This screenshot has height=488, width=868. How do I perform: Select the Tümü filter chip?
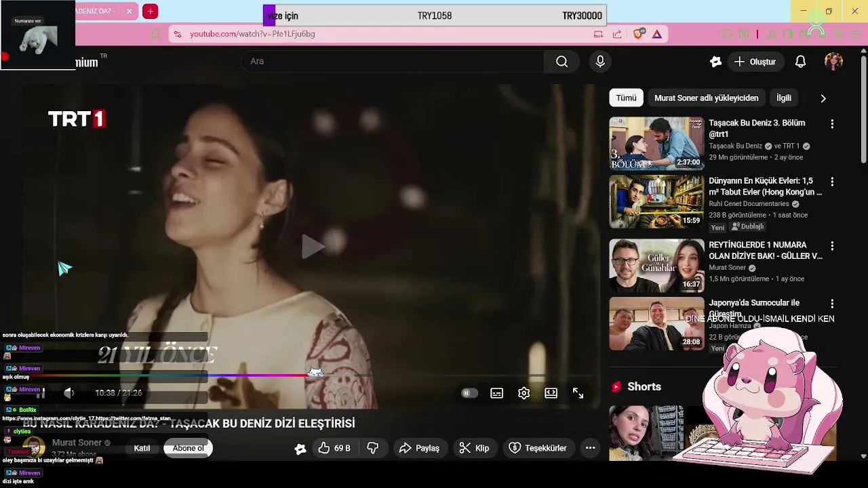(x=626, y=98)
